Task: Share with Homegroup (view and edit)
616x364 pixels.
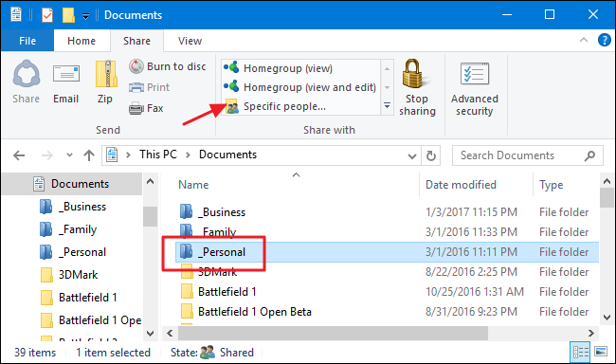Action: point(300,87)
